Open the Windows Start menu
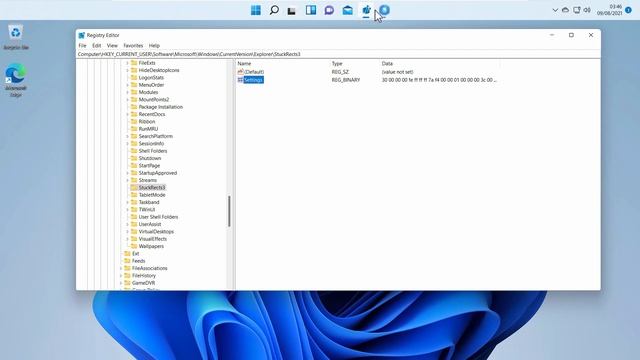Image resolution: width=640 pixels, height=360 pixels. 256,10
